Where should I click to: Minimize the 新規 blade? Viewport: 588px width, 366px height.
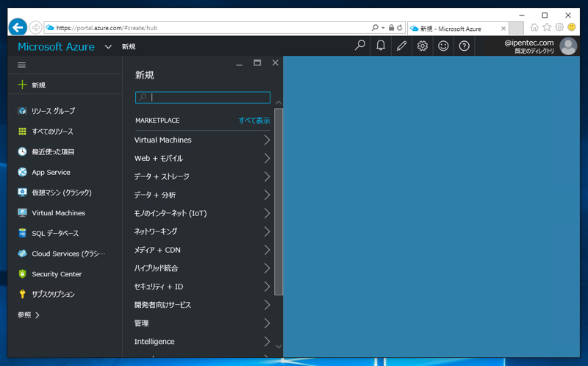[240, 63]
